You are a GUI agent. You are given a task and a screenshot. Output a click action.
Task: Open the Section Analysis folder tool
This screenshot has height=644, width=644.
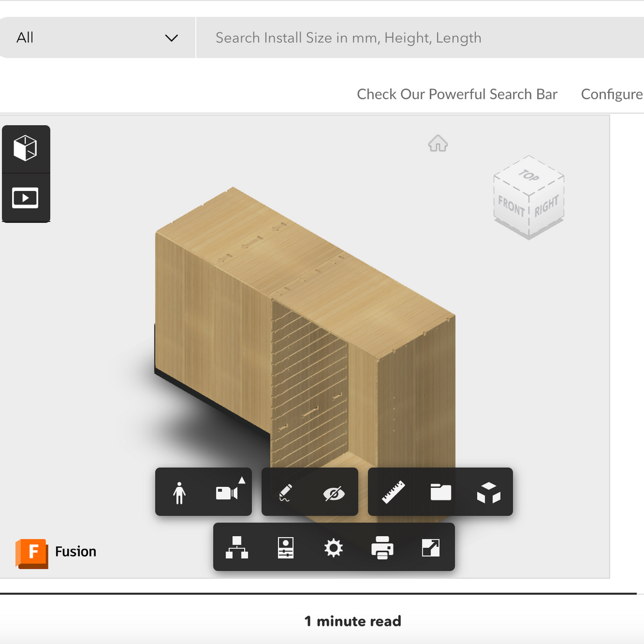click(441, 492)
